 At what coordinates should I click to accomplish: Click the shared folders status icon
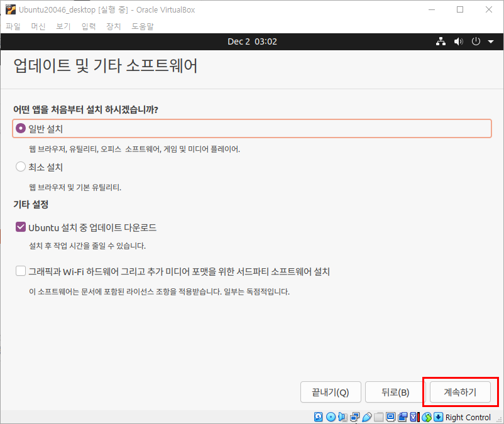379,417
